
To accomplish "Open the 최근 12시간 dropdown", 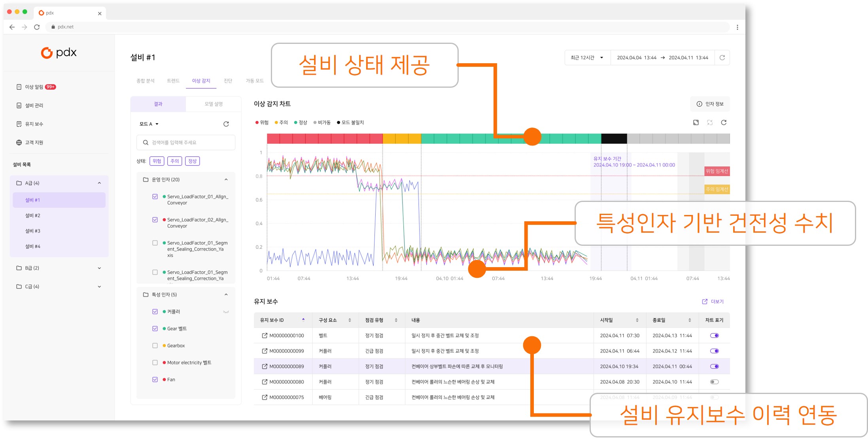I will pyautogui.click(x=587, y=58).
